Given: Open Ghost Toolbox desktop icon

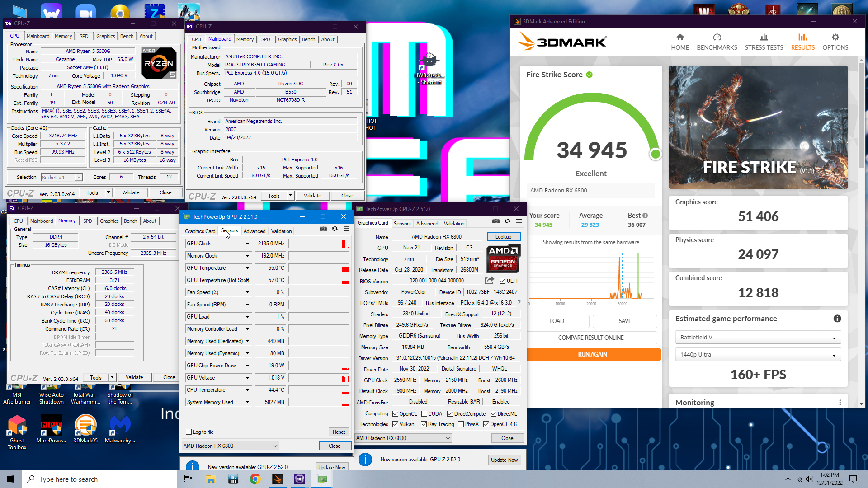Looking at the screenshot, I should tap(17, 432).
